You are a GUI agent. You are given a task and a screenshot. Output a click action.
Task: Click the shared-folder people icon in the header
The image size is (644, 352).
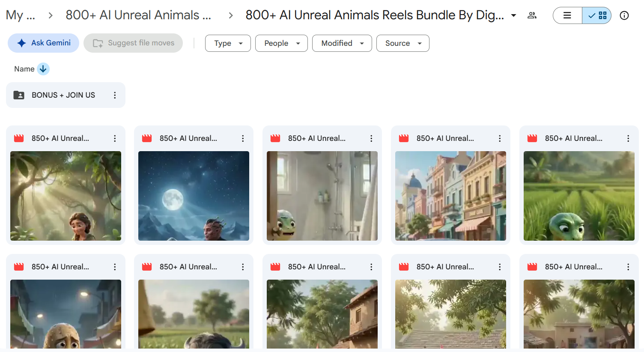coord(532,15)
